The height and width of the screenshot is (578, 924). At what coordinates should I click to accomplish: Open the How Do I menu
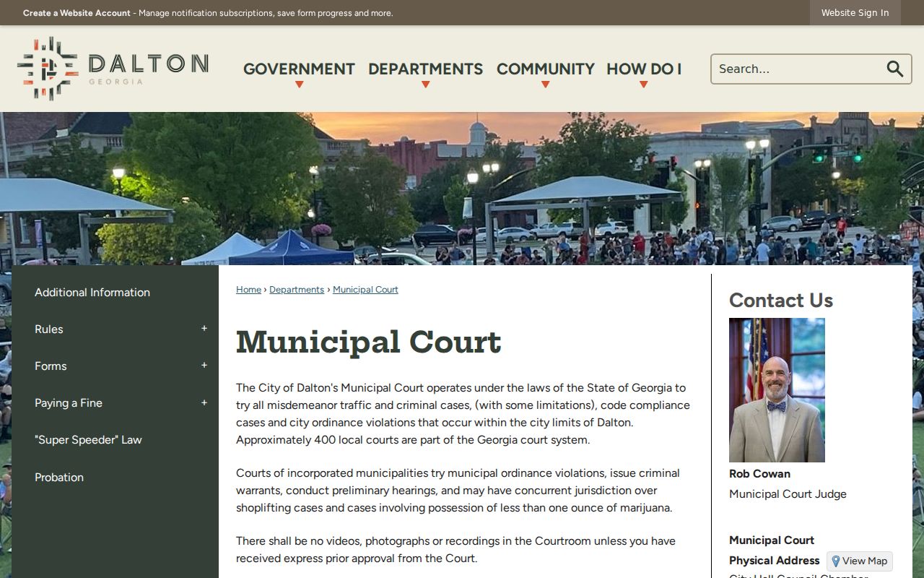point(644,69)
